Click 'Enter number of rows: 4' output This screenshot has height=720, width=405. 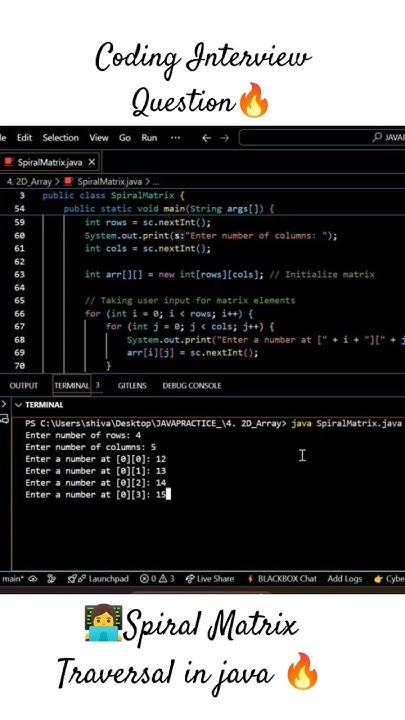tap(83, 435)
